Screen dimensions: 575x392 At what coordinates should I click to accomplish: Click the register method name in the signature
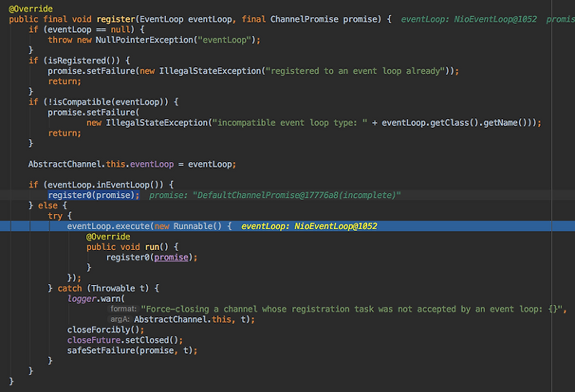coord(116,19)
